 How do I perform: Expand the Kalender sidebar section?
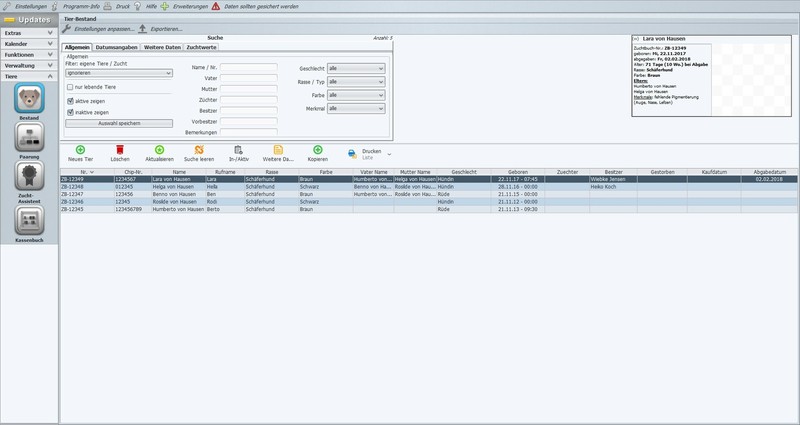29,44
